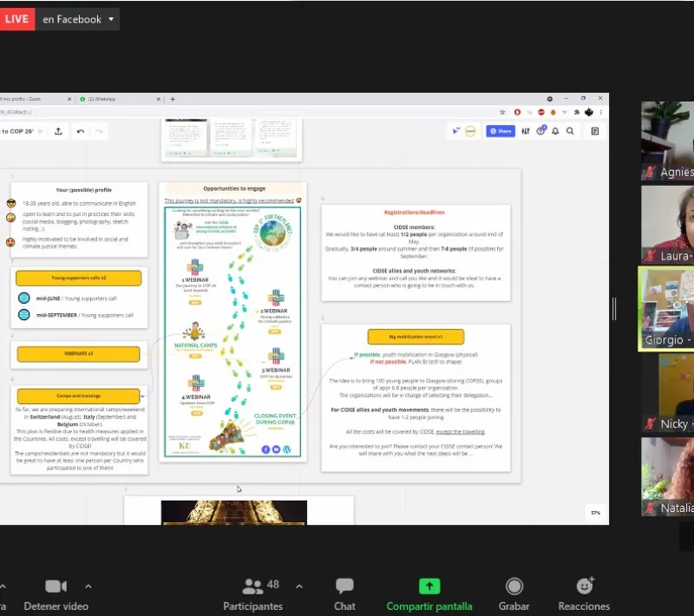
Task: Click the Miro zoom level 57% indicator
Action: 595,513
